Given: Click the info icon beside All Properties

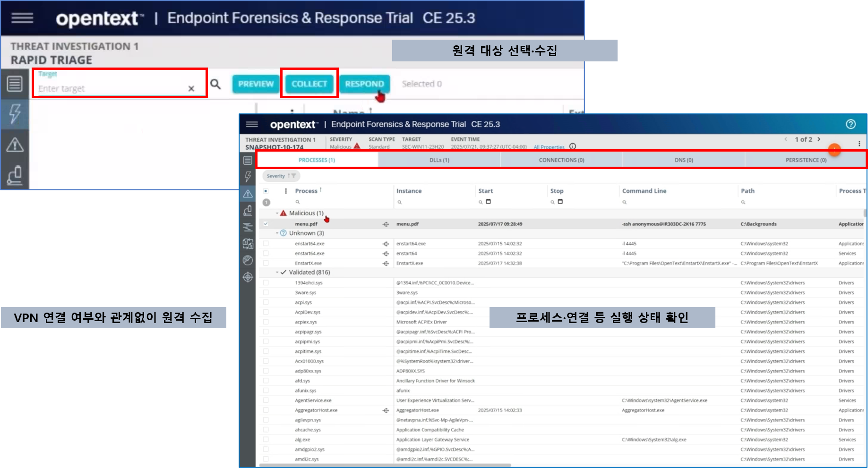Looking at the screenshot, I should tap(573, 146).
